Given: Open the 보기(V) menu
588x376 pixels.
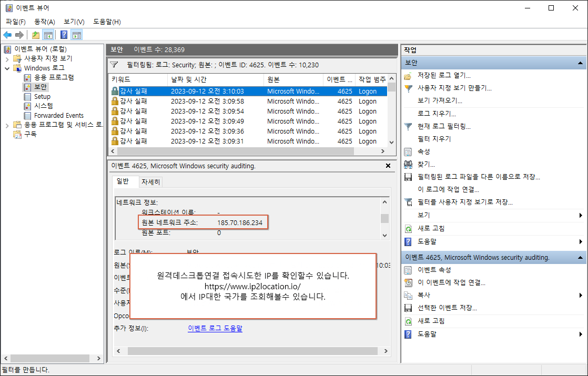Looking at the screenshot, I should (x=74, y=22).
